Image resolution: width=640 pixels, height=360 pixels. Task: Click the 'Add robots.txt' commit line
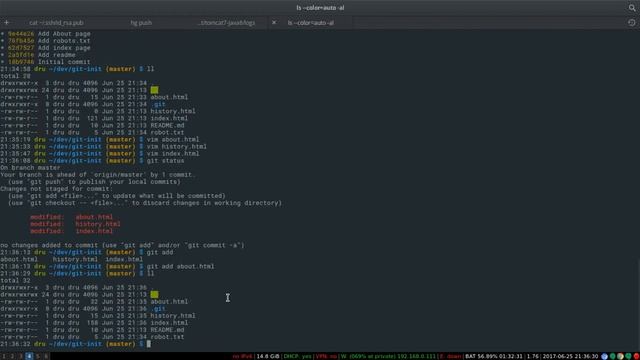coord(45,41)
